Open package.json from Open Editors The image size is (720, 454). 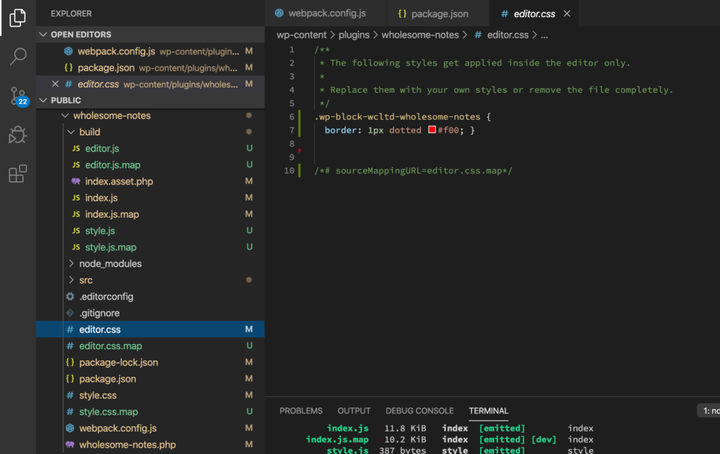(x=150, y=67)
